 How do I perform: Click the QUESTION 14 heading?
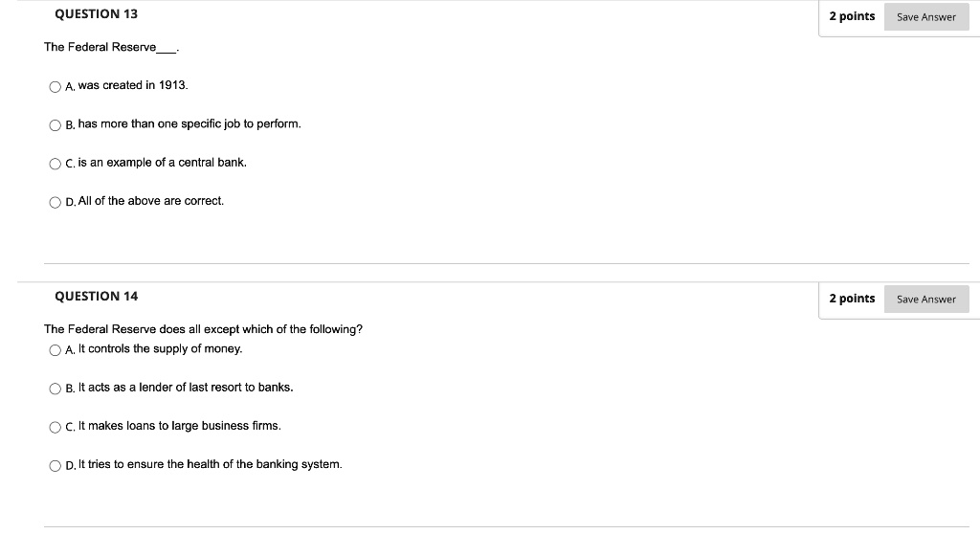[x=96, y=297]
